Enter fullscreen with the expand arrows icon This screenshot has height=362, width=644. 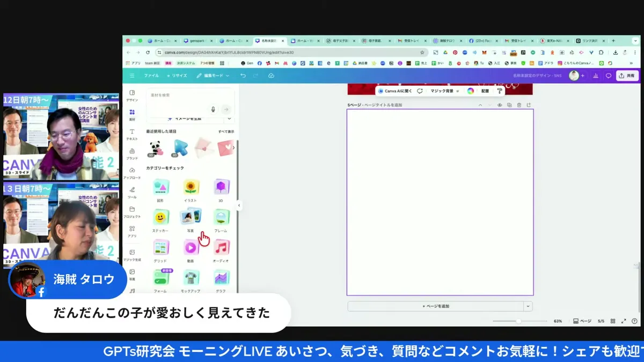tap(624, 321)
